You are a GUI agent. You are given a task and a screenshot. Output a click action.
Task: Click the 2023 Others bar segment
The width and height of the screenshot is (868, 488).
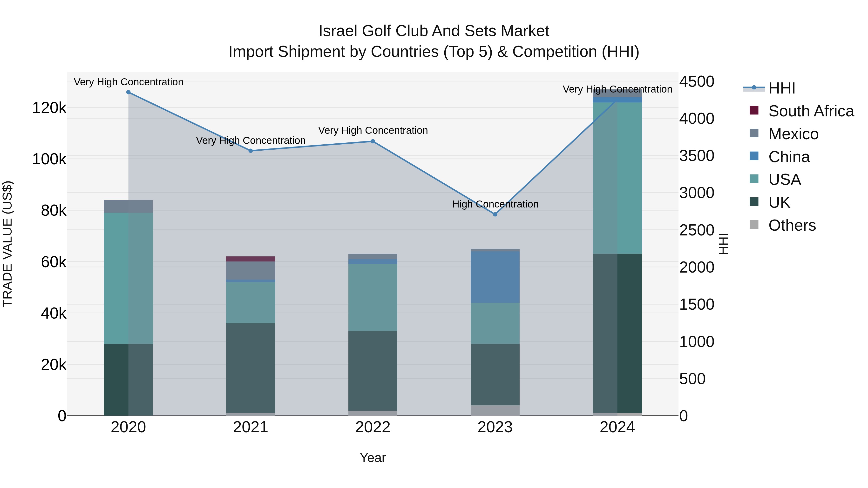point(495,411)
